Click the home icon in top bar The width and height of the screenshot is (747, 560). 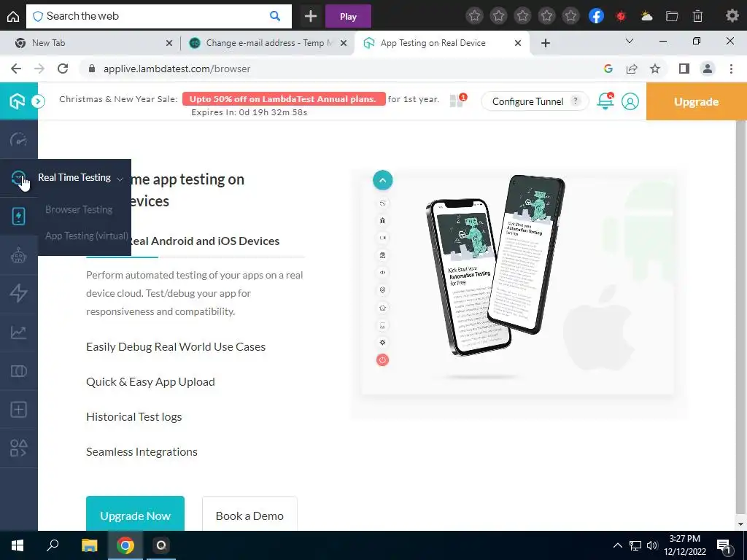(13, 17)
